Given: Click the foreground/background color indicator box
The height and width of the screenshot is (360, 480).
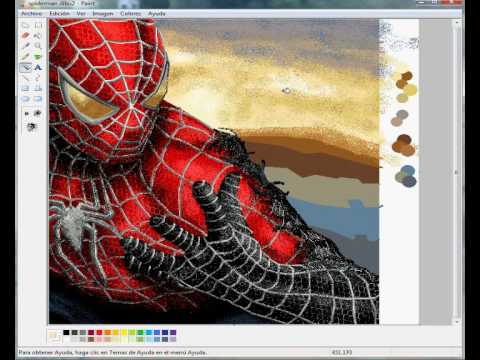Looking at the screenshot, I should pyautogui.click(x=54, y=336).
